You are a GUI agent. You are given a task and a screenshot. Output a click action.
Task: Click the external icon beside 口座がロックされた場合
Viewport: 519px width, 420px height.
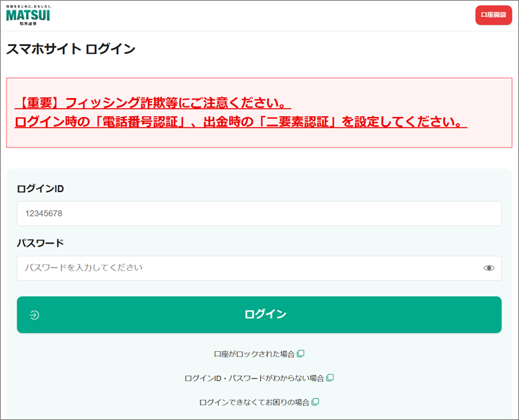[x=300, y=354]
